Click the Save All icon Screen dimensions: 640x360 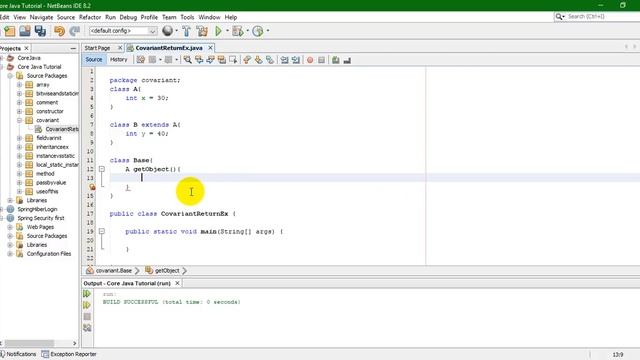pyautogui.click(x=40, y=31)
